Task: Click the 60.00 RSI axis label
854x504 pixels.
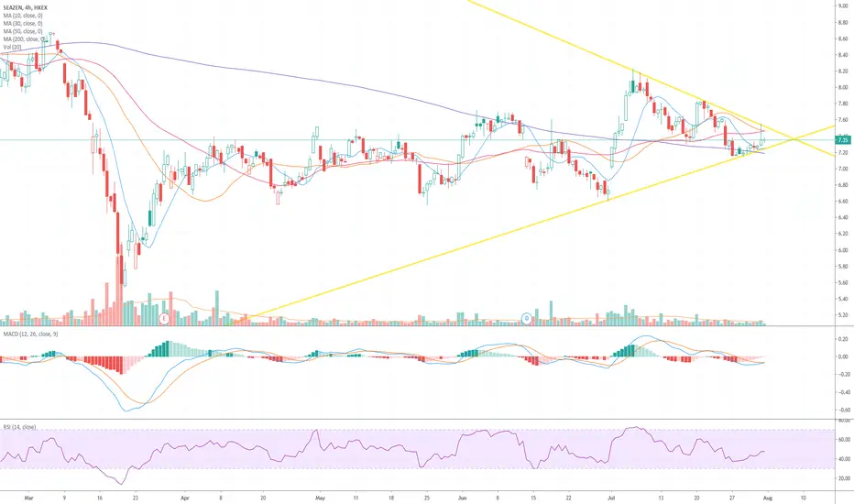Action: tap(842, 439)
